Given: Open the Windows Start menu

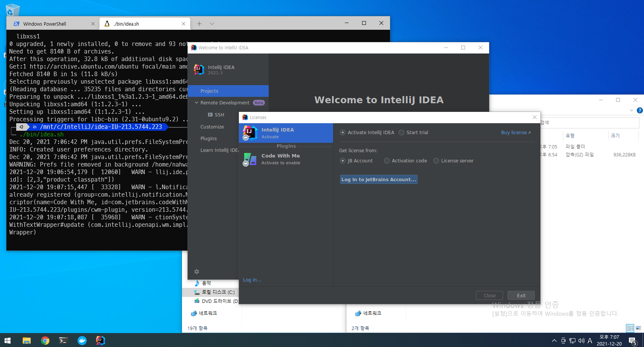Looking at the screenshot, I should (x=8, y=340).
